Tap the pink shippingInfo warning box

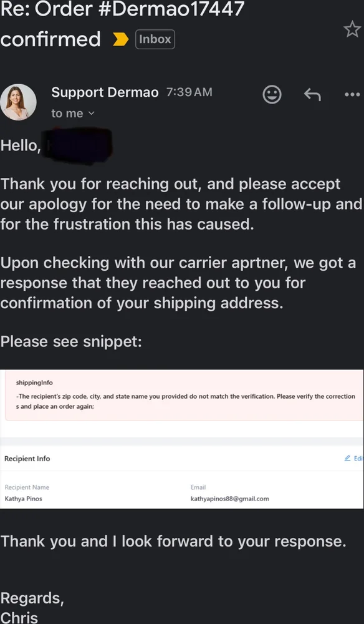(x=184, y=395)
